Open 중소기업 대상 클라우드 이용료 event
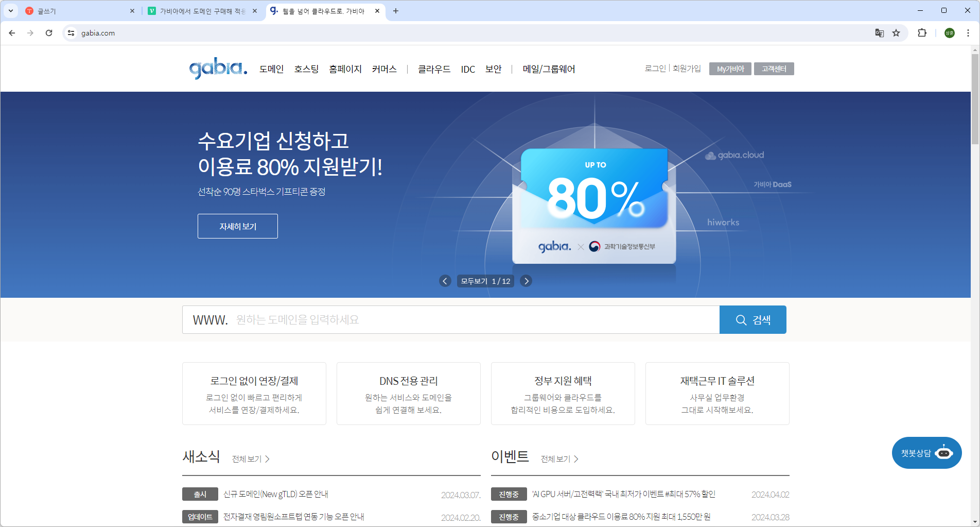980x527 pixels. 621,517
